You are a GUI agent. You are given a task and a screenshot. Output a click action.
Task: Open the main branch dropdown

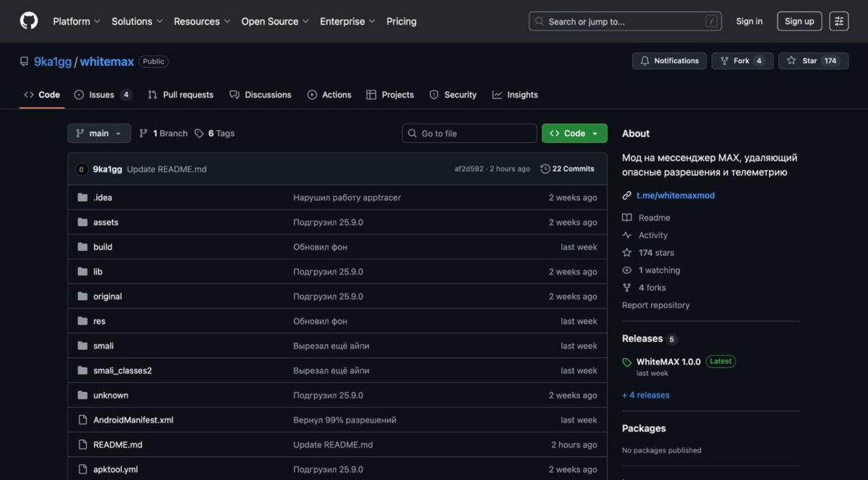tap(99, 133)
